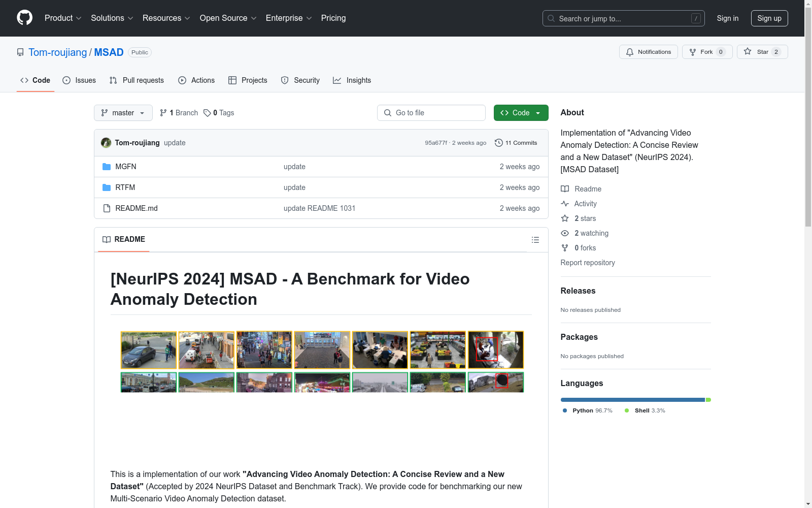The height and width of the screenshot is (508, 812).
Task: View the 2 stars link
Action: click(579, 218)
